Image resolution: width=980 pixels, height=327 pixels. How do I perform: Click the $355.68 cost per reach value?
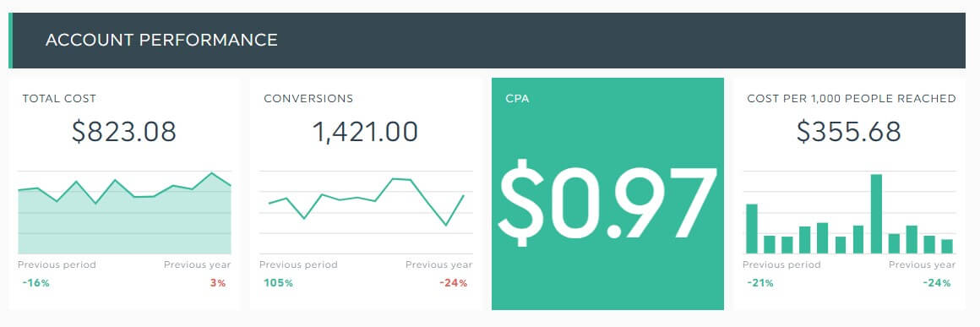tap(849, 132)
